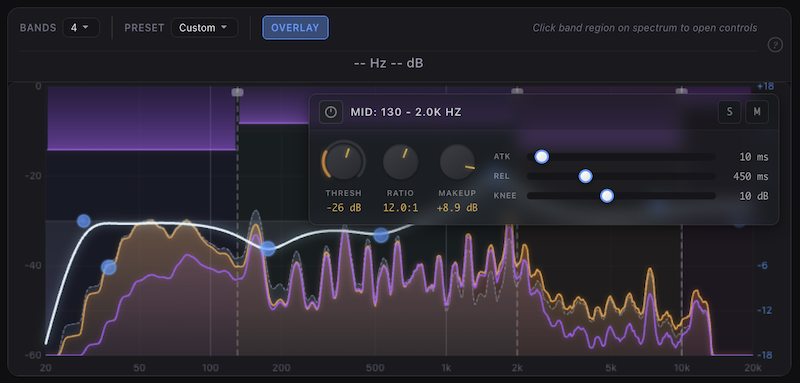
Task: Click the -26 dB threshold value
Action: 343,208
